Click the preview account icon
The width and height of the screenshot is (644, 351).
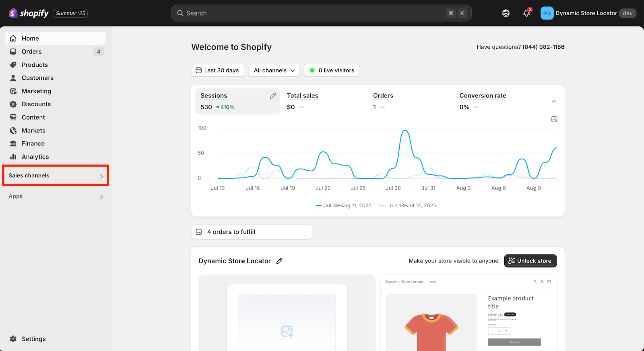542,282
